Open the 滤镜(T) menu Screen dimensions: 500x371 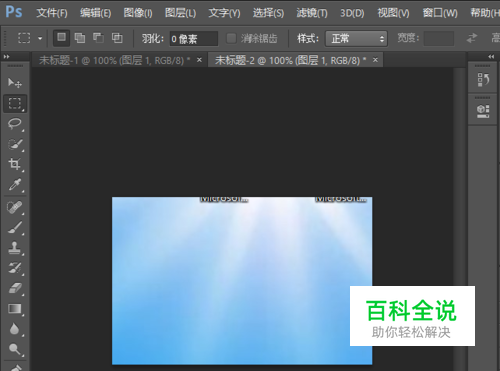point(312,13)
